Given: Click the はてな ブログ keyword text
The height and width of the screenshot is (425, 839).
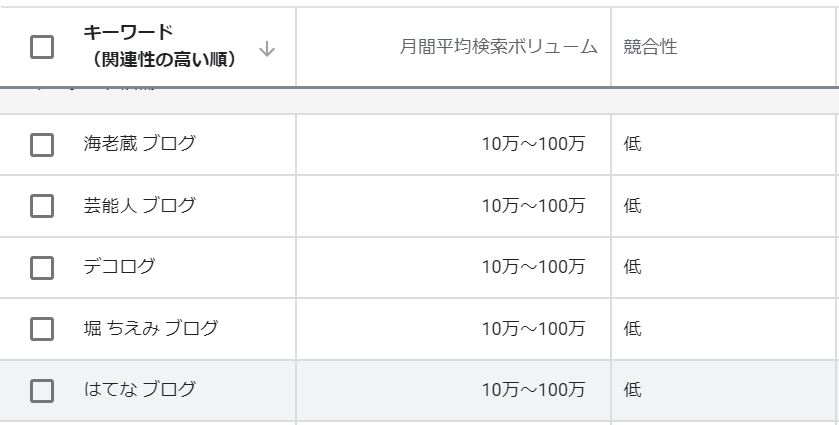Looking at the screenshot, I should point(140,390).
